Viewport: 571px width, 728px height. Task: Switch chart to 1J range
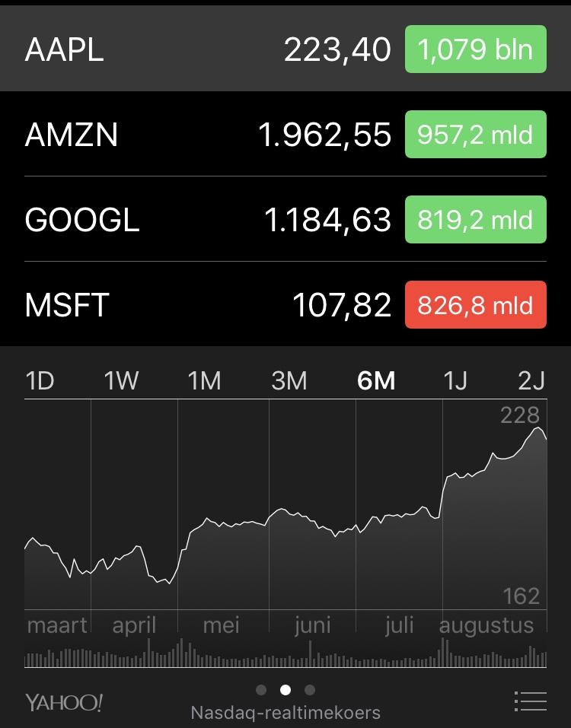pos(455,380)
